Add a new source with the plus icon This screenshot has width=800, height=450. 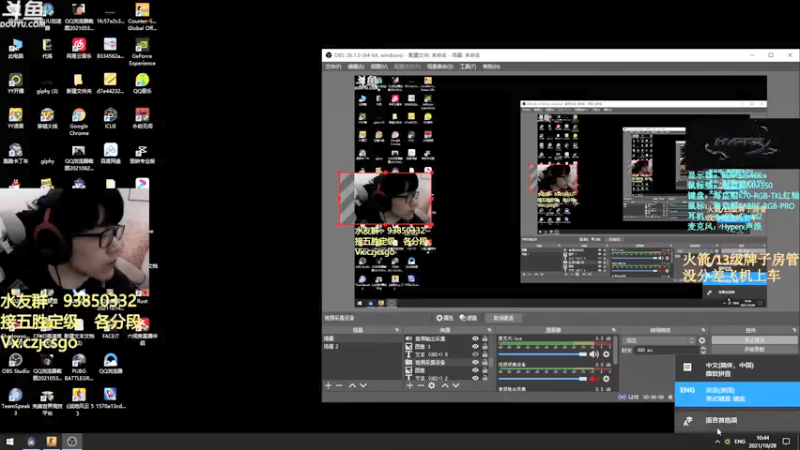(x=410, y=386)
